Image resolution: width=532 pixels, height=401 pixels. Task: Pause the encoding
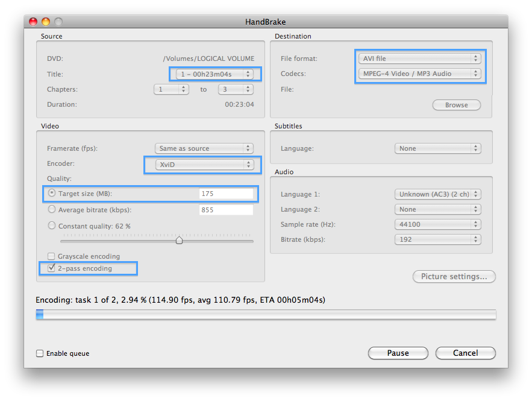(398, 353)
